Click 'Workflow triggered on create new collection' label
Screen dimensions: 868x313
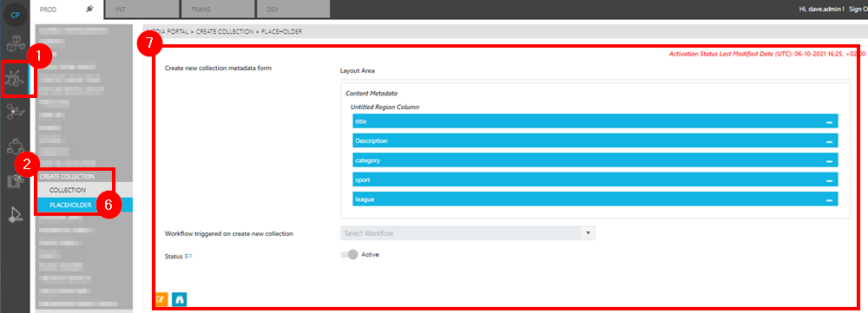228,233
